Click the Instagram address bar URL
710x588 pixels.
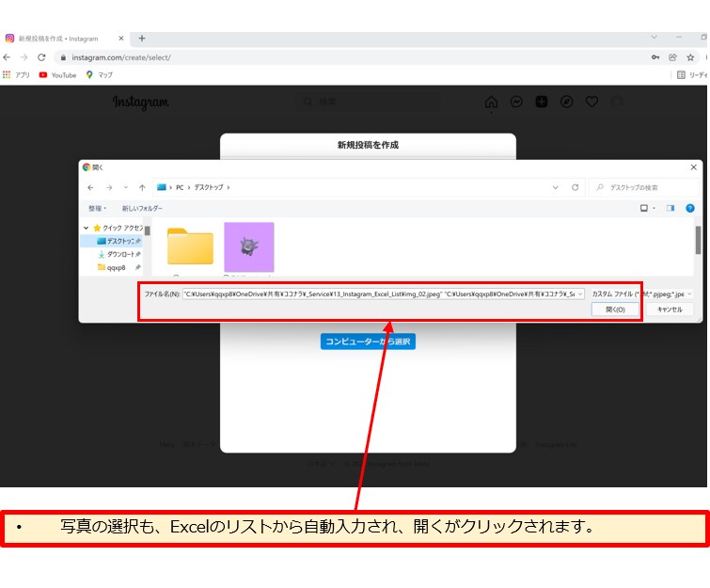click(121, 57)
